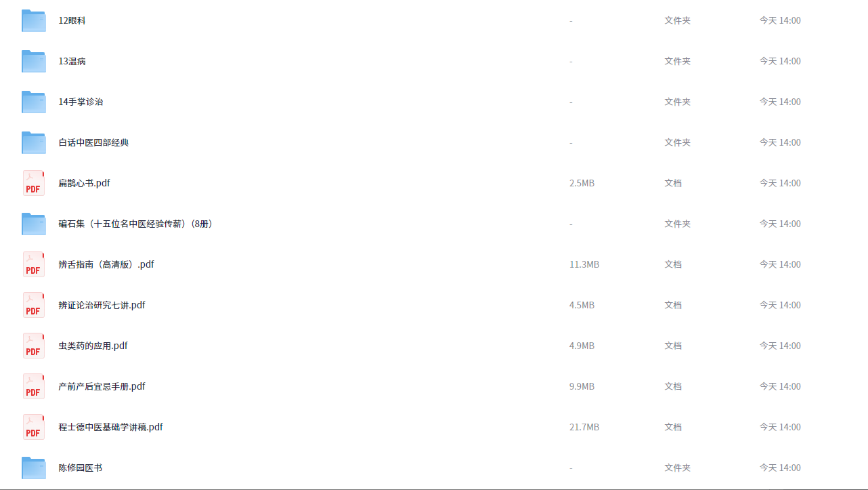Open the 陈修园医书 folder name

click(x=81, y=468)
